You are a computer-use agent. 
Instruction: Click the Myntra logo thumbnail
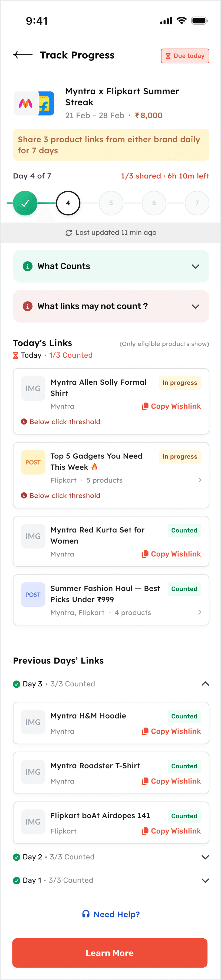pos(26,103)
